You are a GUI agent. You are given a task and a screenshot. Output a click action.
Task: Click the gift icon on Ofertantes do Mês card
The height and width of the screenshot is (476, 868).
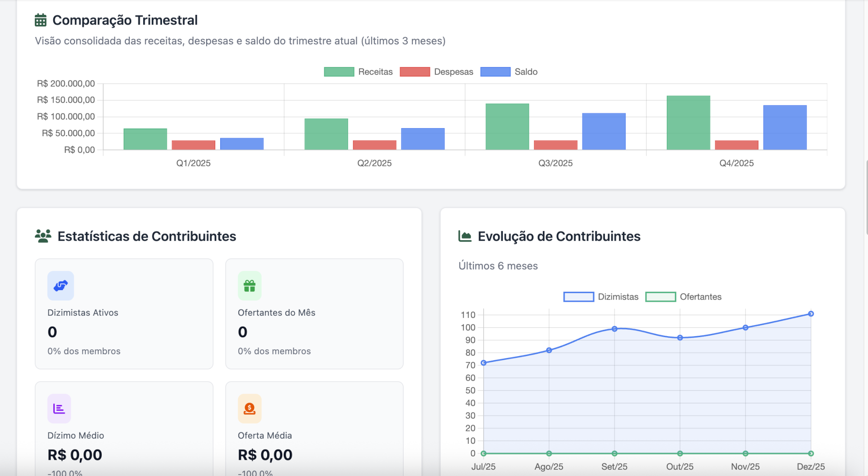click(250, 286)
